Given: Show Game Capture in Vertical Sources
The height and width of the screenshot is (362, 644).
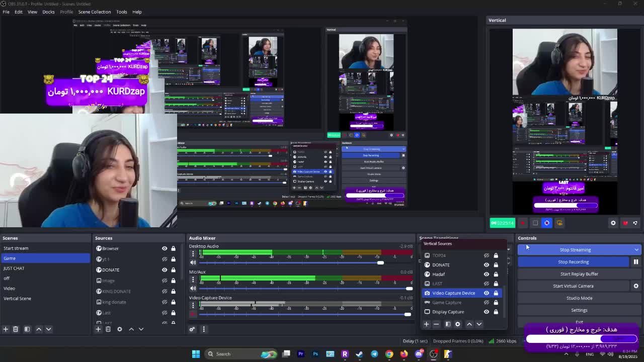Looking at the screenshot, I should click(487, 302).
